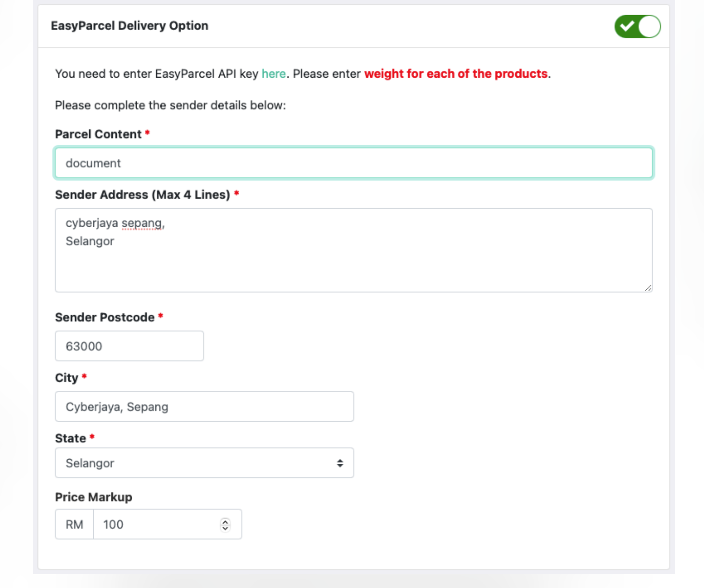Screen dimensions: 704x588
Task: Click the 'EasyParcel Delivery Option' heading
Action: pyautogui.click(x=130, y=26)
